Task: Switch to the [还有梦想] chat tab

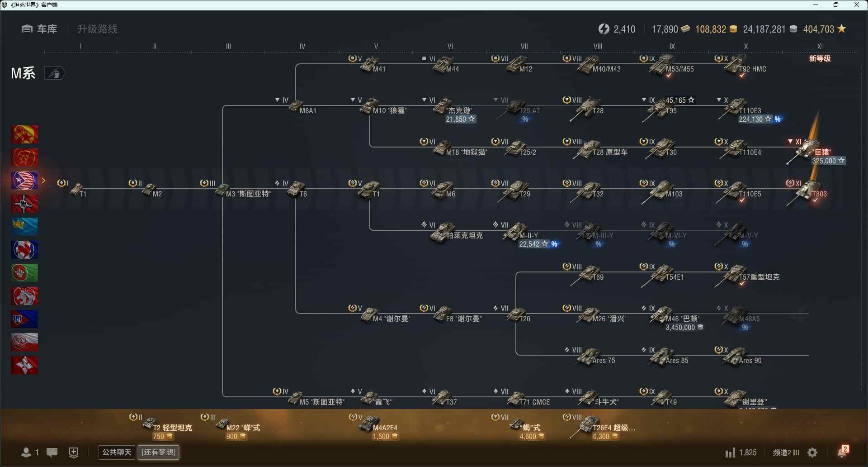Action: (x=159, y=452)
